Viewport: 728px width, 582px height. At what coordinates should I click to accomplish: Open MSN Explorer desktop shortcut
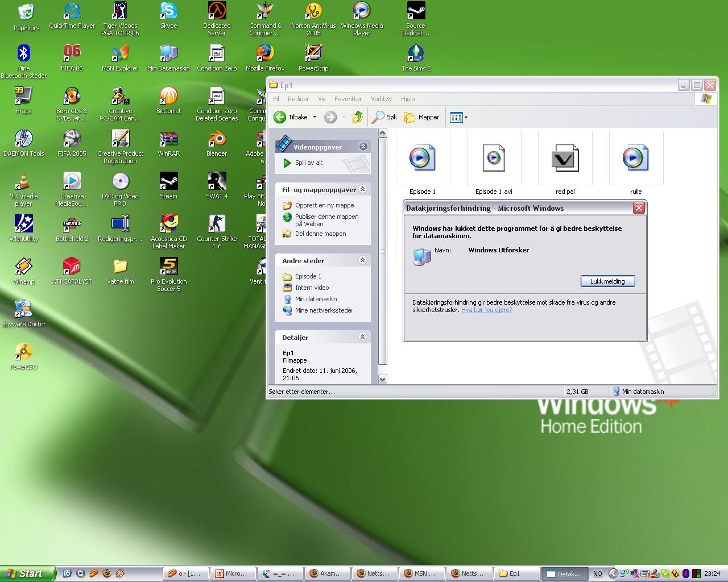tap(120, 58)
